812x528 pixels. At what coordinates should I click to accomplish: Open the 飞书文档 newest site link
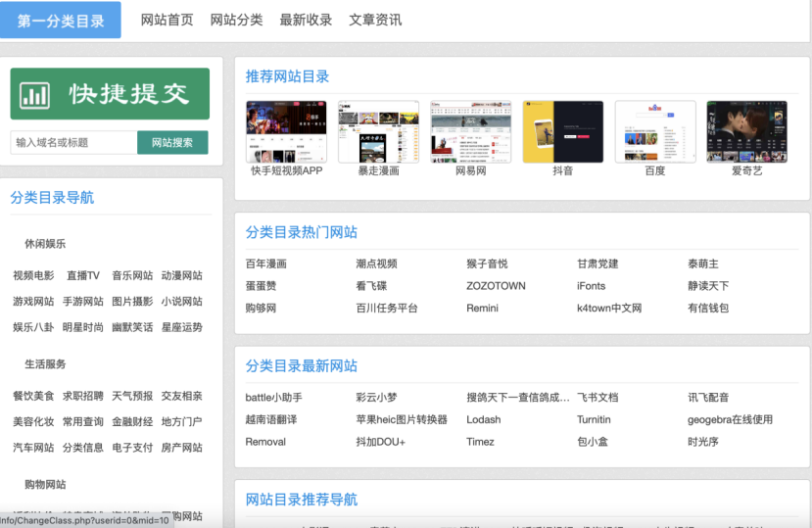click(597, 398)
